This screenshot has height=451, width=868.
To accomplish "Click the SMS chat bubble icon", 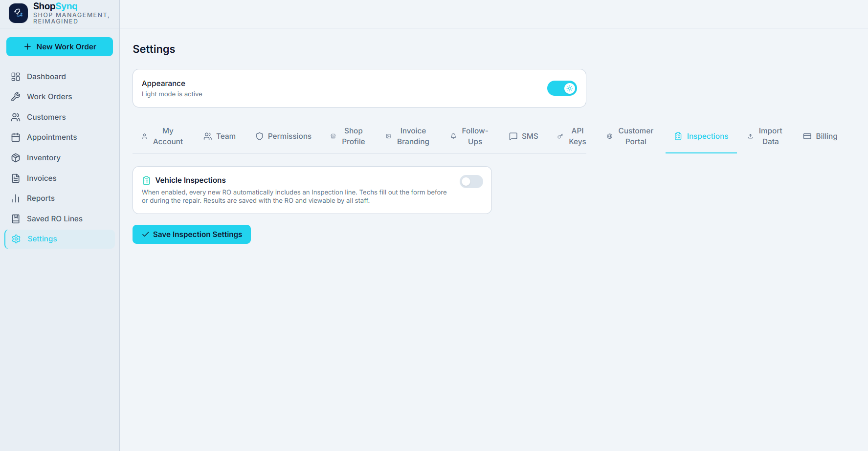I will (513, 136).
